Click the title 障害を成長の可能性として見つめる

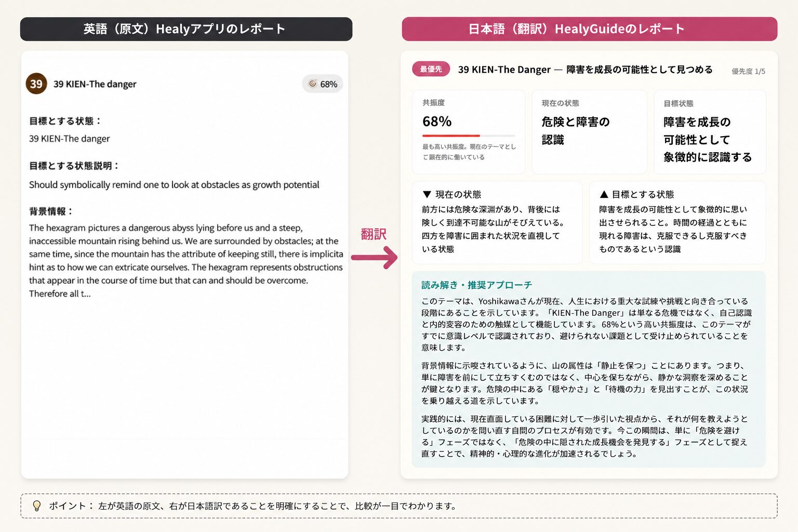tap(640, 70)
